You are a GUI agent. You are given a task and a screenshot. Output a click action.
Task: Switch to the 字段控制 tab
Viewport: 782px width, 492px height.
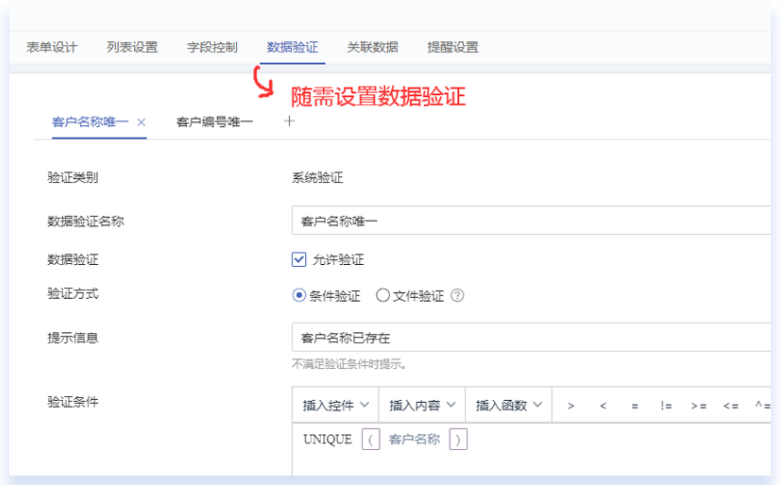tap(212, 47)
